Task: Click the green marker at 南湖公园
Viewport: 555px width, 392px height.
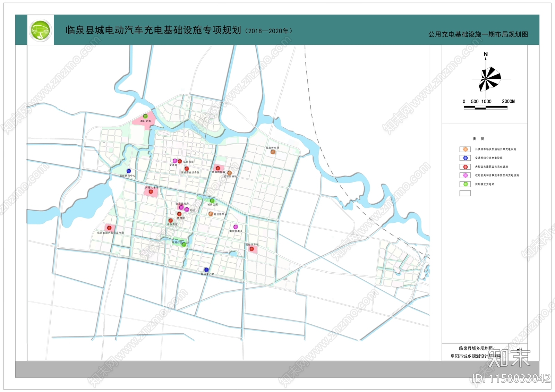Action: click(184, 245)
